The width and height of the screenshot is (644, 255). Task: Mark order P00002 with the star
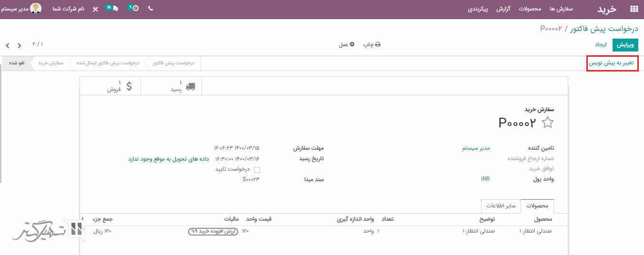(548, 122)
